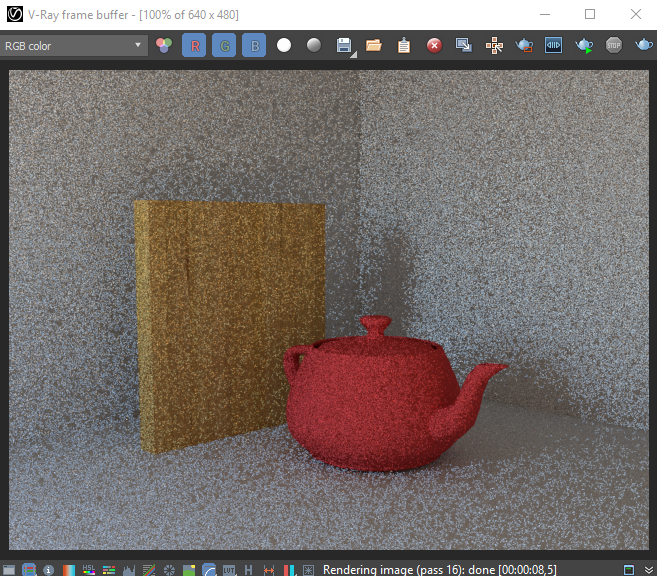Duplicate to Max frame buffer icon
The image size is (657, 576).
click(x=464, y=45)
